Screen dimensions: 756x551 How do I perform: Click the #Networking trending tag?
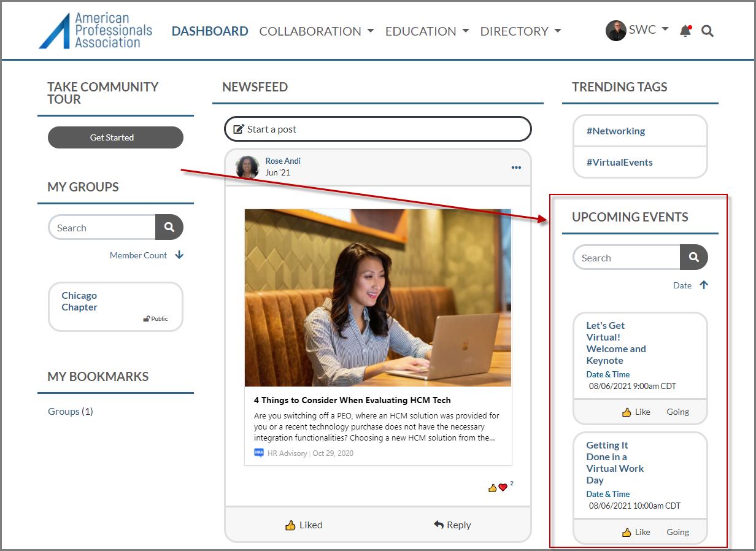click(615, 131)
